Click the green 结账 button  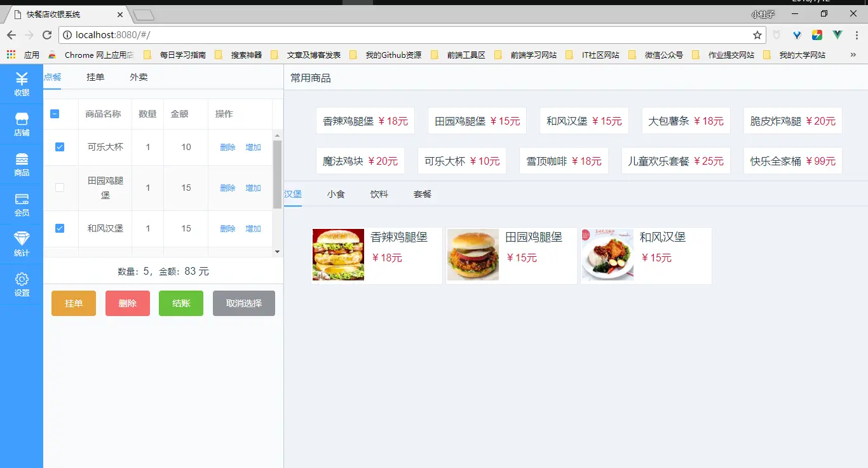click(181, 303)
